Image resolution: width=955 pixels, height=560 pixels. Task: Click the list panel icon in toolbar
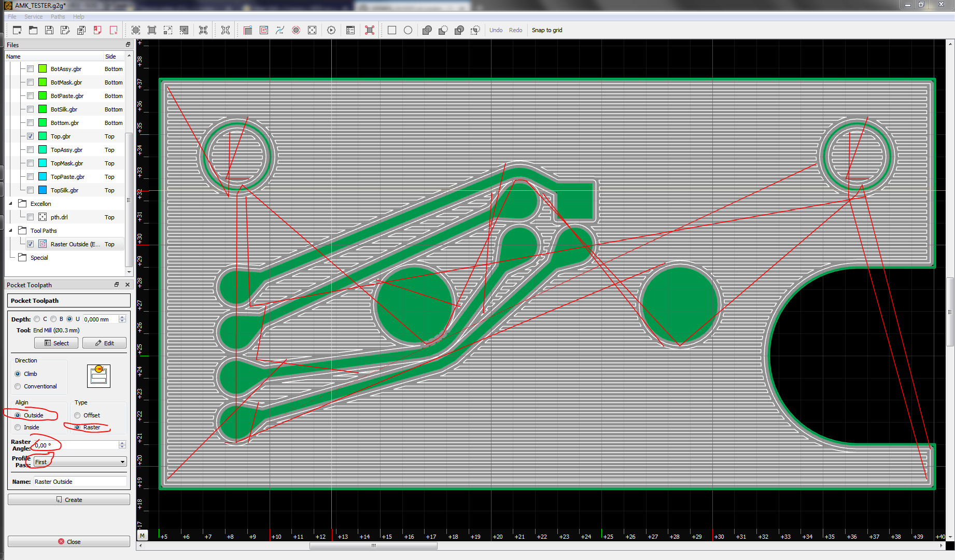350,30
